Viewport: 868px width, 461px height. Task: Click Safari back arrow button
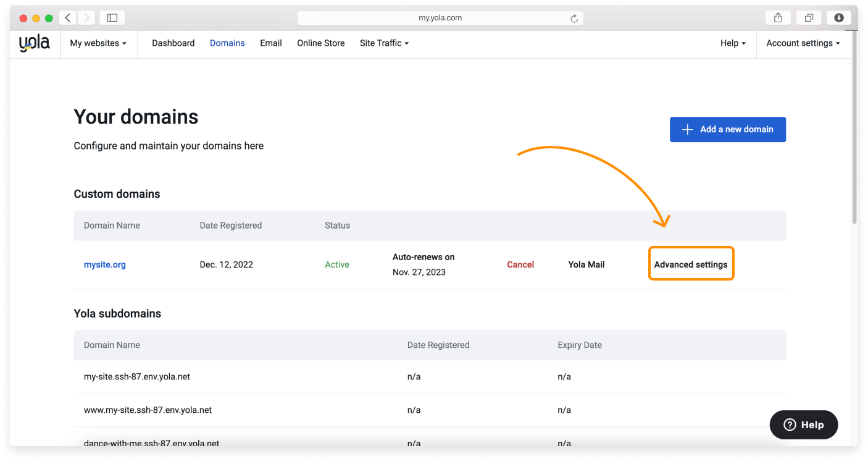[68, 18]
